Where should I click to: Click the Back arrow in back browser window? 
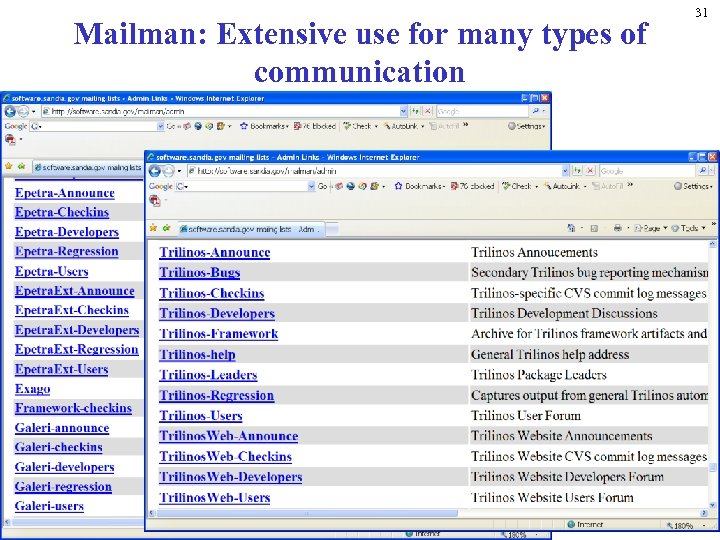(10, 112)
